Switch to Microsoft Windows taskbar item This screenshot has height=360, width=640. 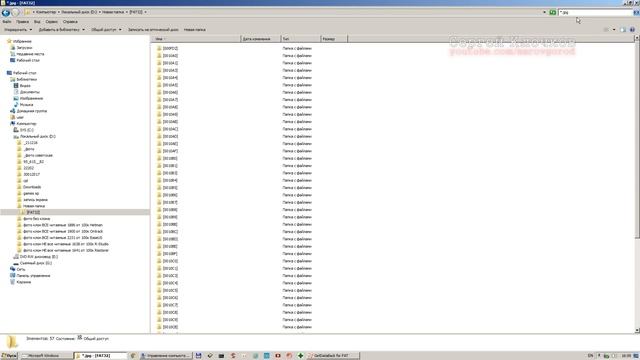[46, 356]
